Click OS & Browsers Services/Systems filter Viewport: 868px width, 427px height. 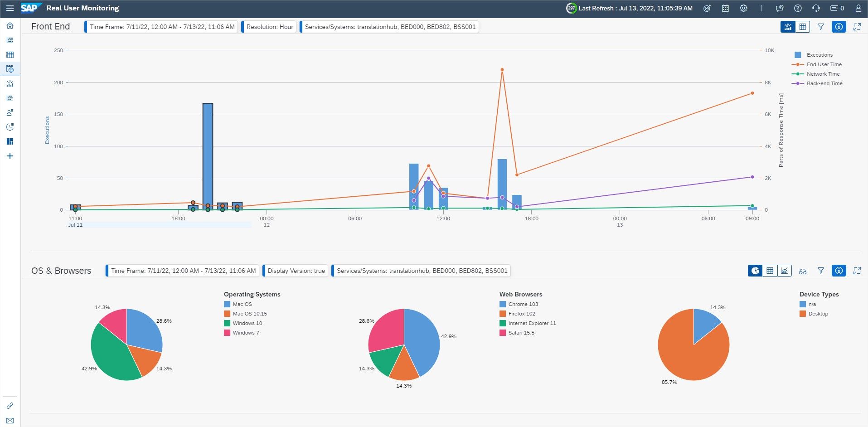pos(421,271)
